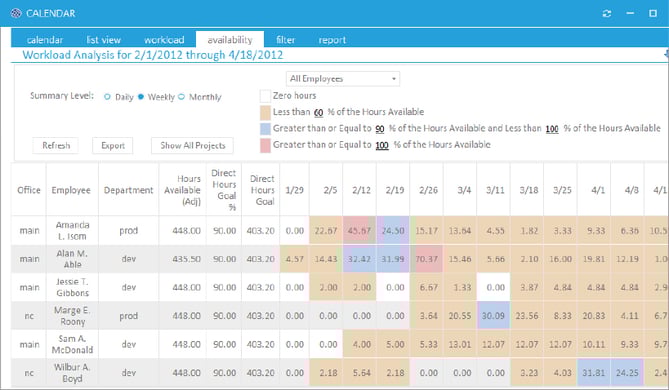Click the red 70.37 cell for Alan

426,259
